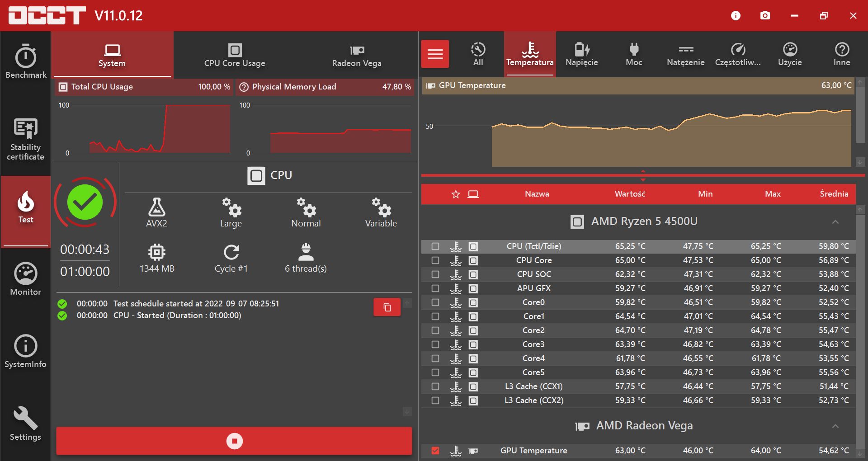The height and width of the screenshot is (461, 868).
Task: Click the laptop column header icon
Action: [x=473, y=194]
